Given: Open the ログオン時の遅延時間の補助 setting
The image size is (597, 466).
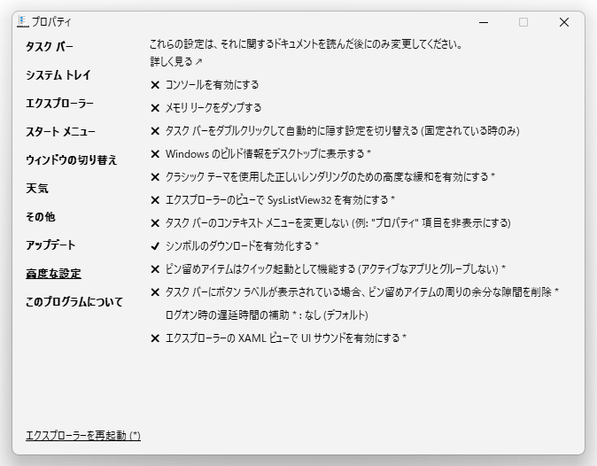Looking at the screenshot, I should pos(267,315).
